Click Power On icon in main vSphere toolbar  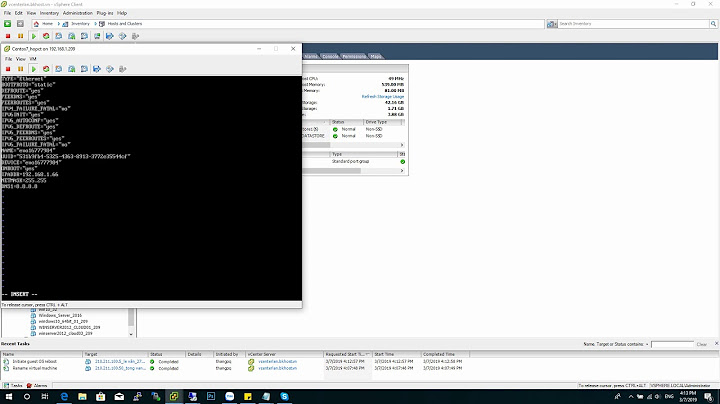[34, 36]
